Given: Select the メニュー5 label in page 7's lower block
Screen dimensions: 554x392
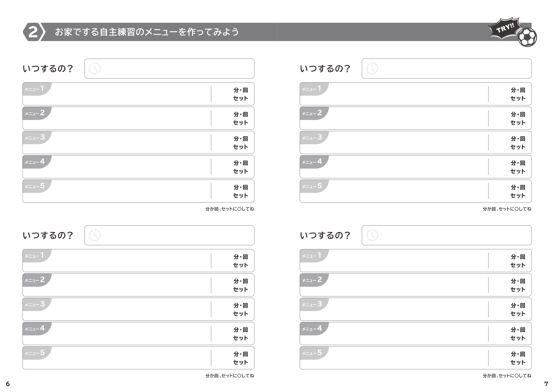Looking at the screenshot, I should (312, 353).
